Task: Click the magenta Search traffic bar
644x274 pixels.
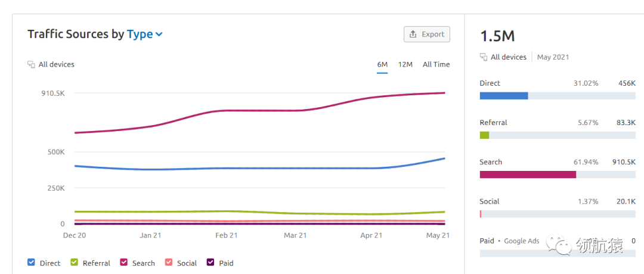Action: [x=528, y=175]
